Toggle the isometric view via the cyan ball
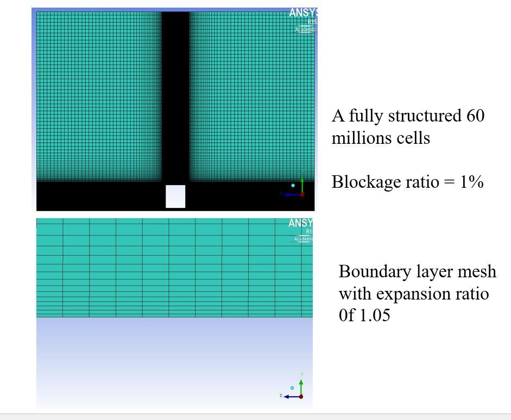 click(292, 388)
